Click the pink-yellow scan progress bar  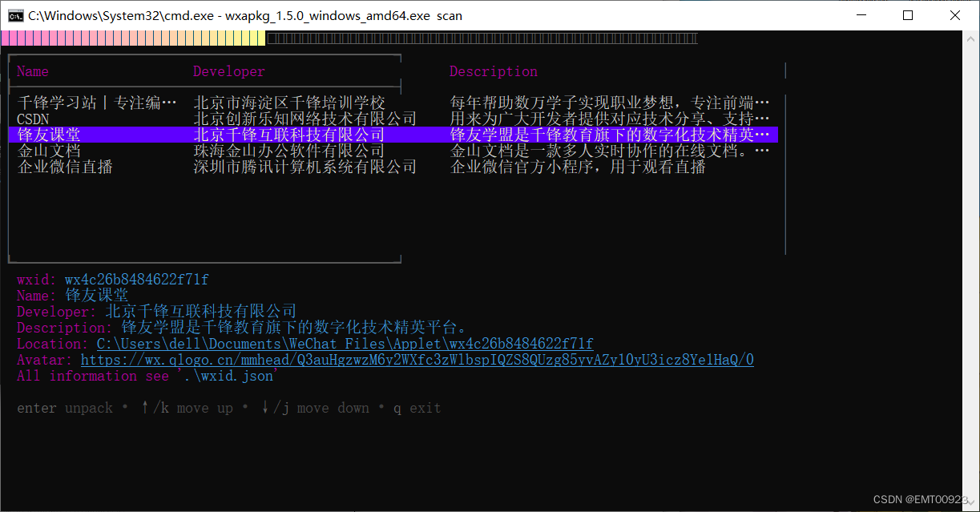[133, 38]
